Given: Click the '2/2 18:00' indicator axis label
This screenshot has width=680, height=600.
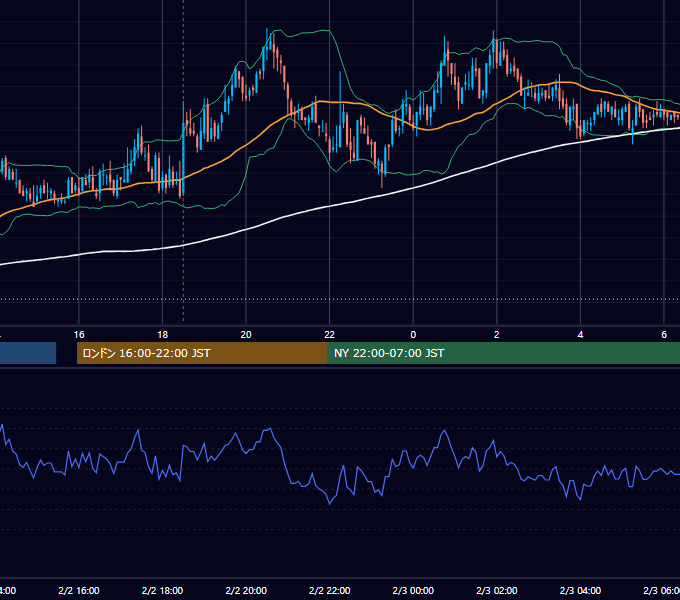Looking at the screenshot, I should [163, 590].
